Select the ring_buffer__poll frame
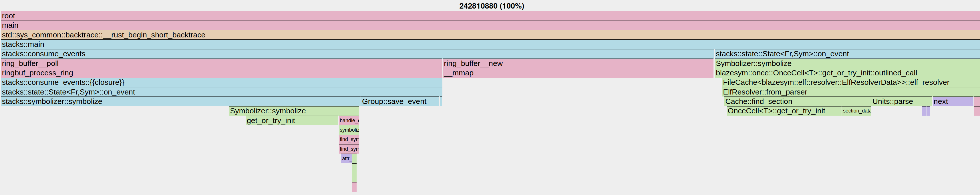Image resolution: width=980 pixels, height=195 pixels. [221, 63]
